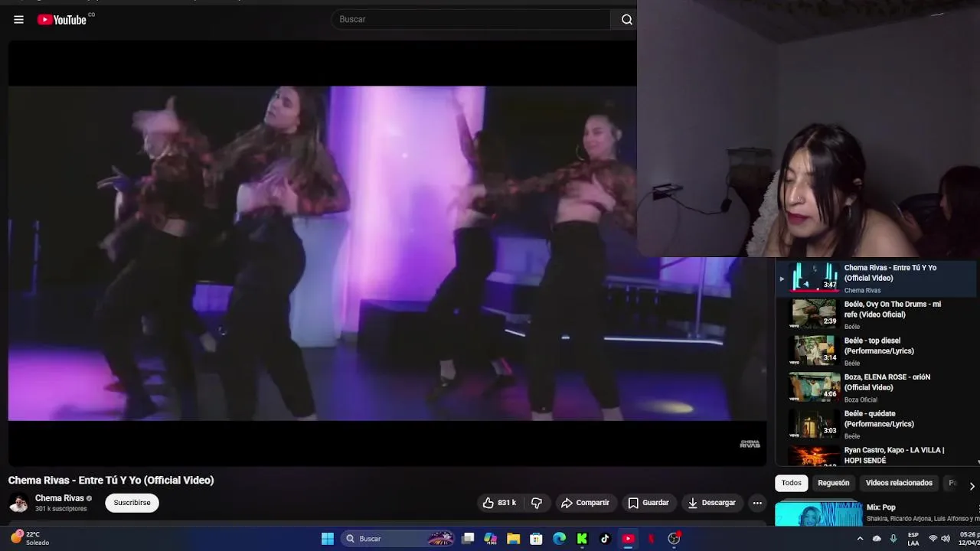Image resolution: width=980 pixels, height=551 pixels.
Task: Download video with Descargar button
Action: coord(712,503)
